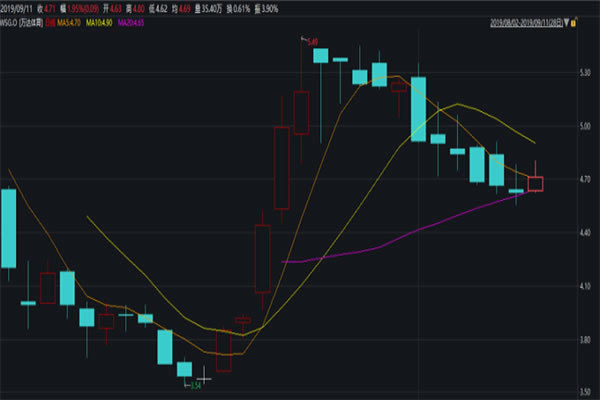Click the 5.49 high price marker
The height and width of the screenshot is (400, 600).
coord(312,42)
